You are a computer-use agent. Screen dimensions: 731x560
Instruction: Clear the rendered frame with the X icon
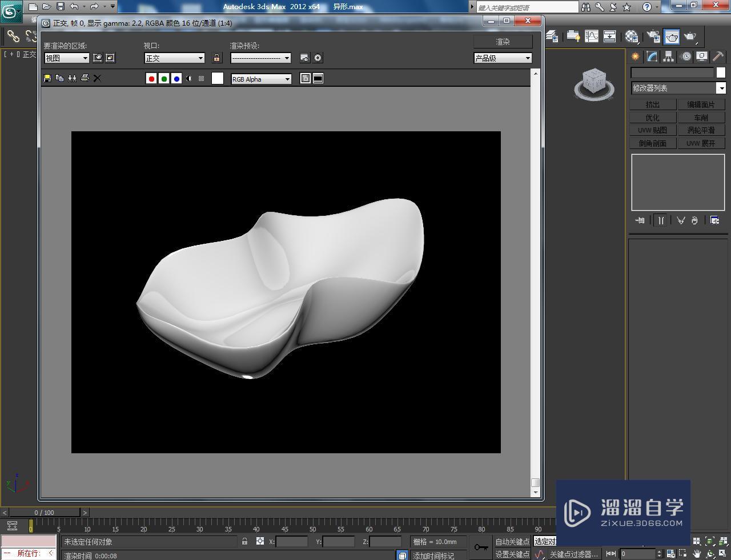tap(97, 78)
